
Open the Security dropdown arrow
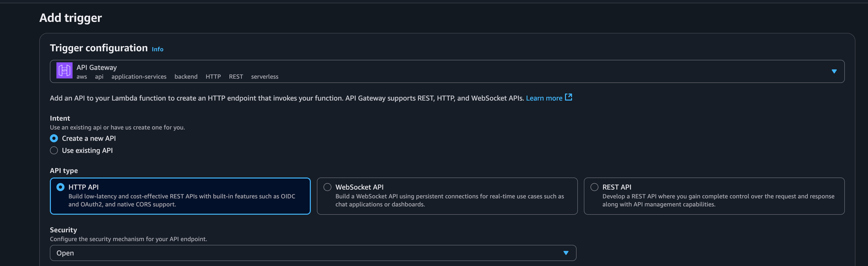point(566,253)
